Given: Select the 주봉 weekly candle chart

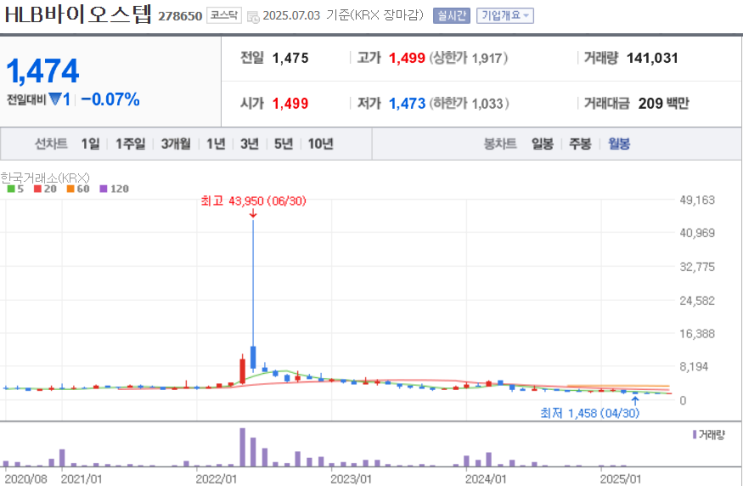Looking at the screenshot, I should pos(580,144).
